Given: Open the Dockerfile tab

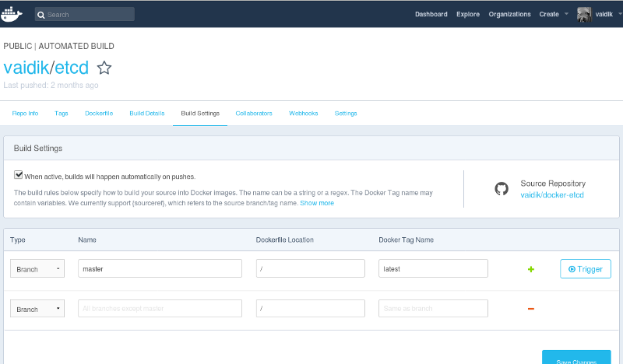Looking at the screenshot, I should pyautogui.click(x=99, y=114).
